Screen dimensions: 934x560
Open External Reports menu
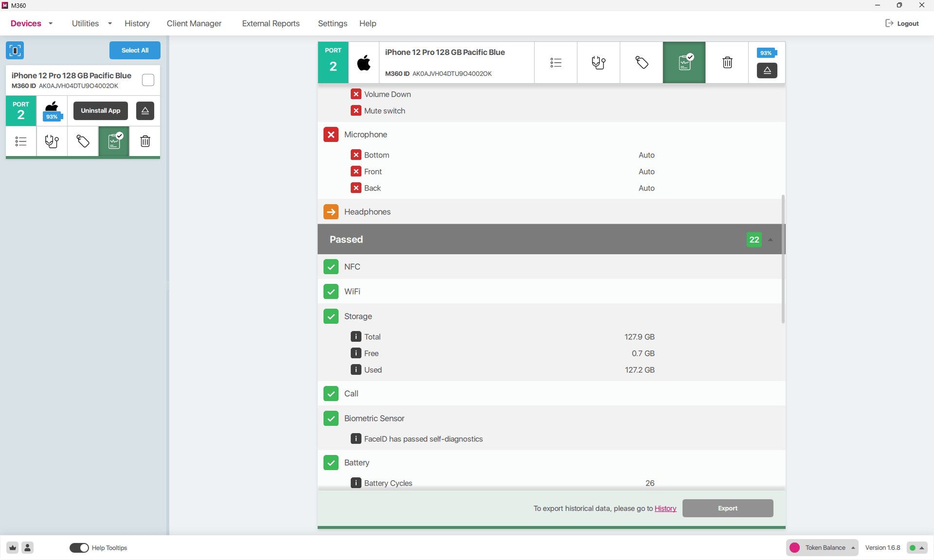click(271, 23)
